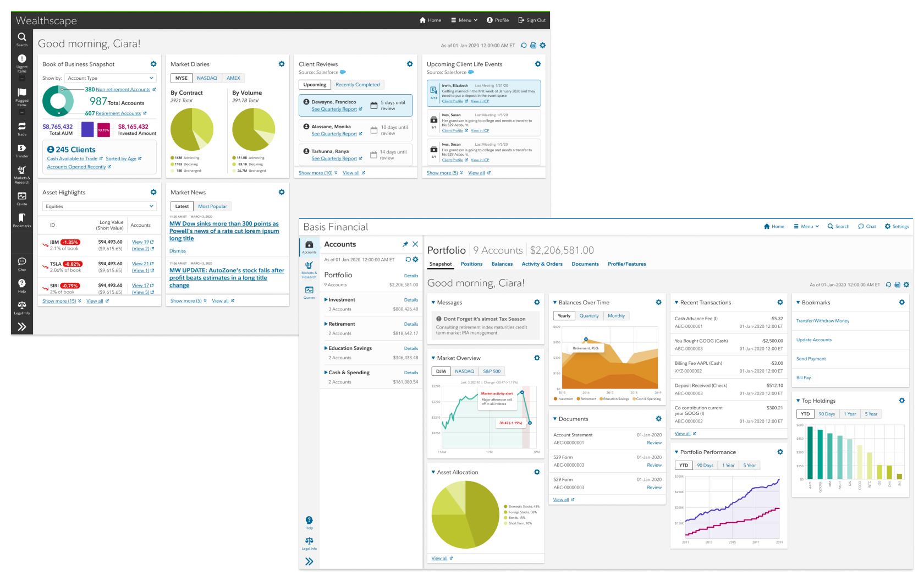Screen dimensions: 924x580
Task: Open Markets & Research in Wealthscape sidebar
Action: point(22,175)
